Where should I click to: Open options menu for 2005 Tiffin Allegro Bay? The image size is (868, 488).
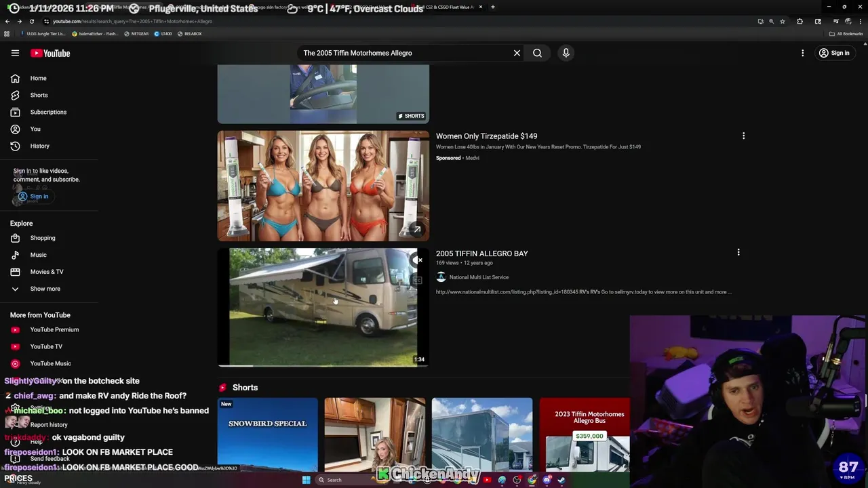pos(738,252)
